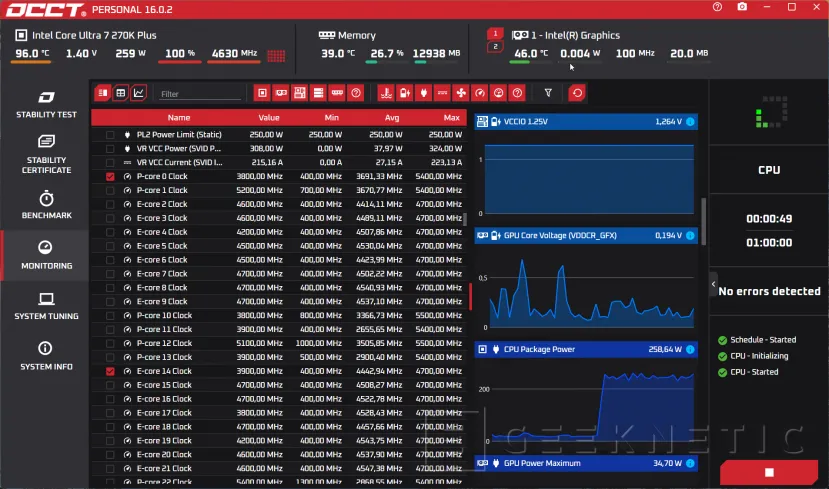The width and height of the screenshot is (829, 489).
Task: Stop the running CPU test
Action: point(768,472)
